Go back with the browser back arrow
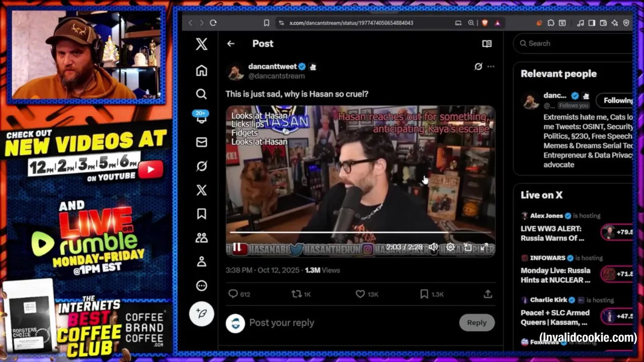This screenshot has height=362, width=644. [x=190, y=23]
